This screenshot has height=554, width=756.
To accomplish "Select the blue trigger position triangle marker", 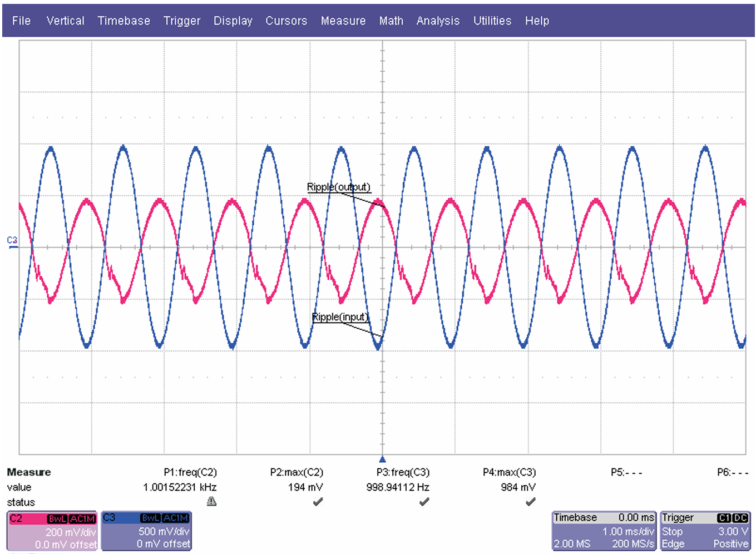I will click(382, 459).
